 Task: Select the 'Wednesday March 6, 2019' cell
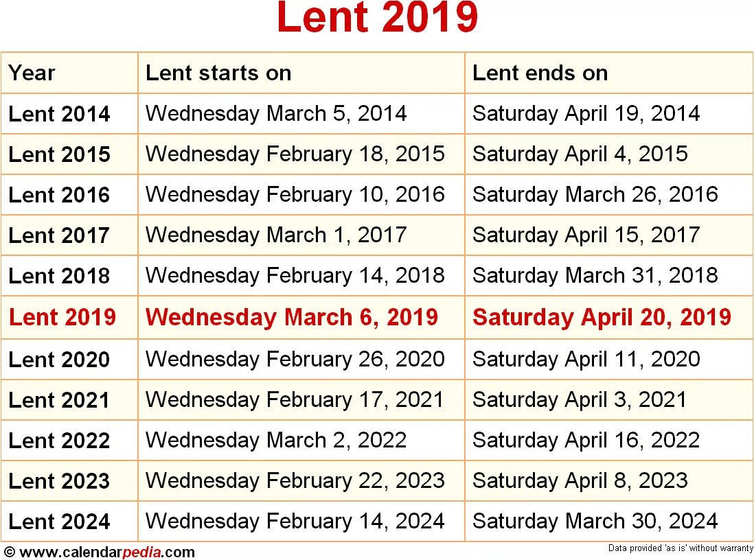[292, 317]
